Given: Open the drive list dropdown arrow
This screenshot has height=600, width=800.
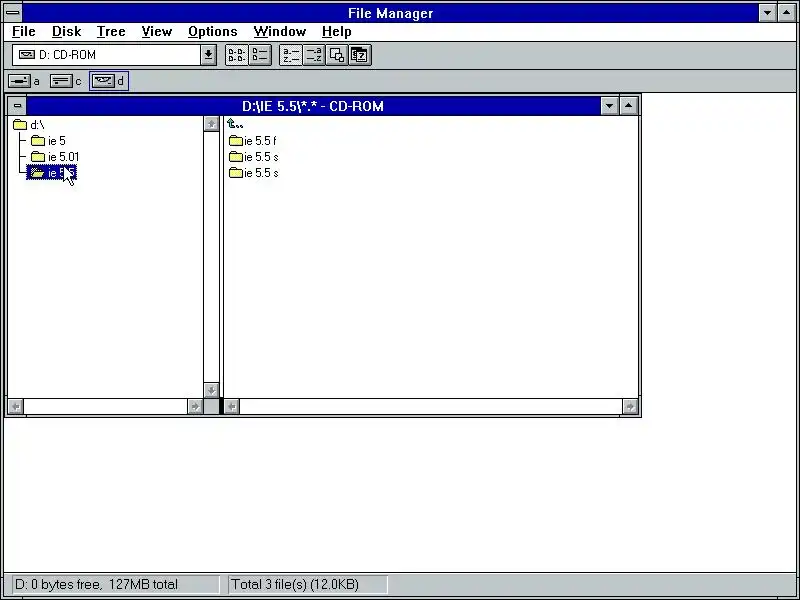Looking at the screenshot, I should pos(208,55).
